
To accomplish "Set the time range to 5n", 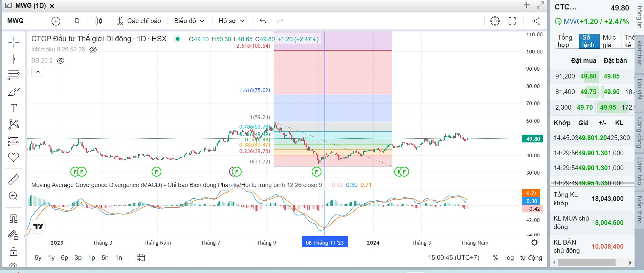I will 105,258.
